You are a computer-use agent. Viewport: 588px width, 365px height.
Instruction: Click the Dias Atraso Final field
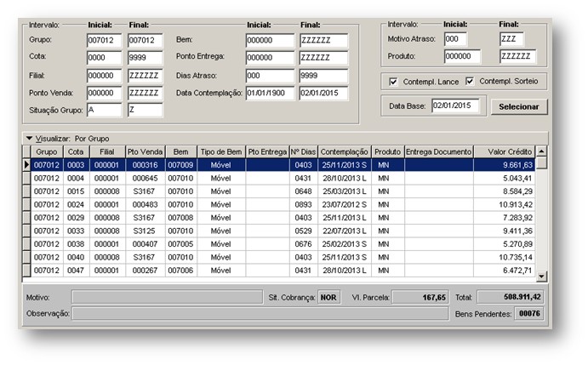pos(323,76)
